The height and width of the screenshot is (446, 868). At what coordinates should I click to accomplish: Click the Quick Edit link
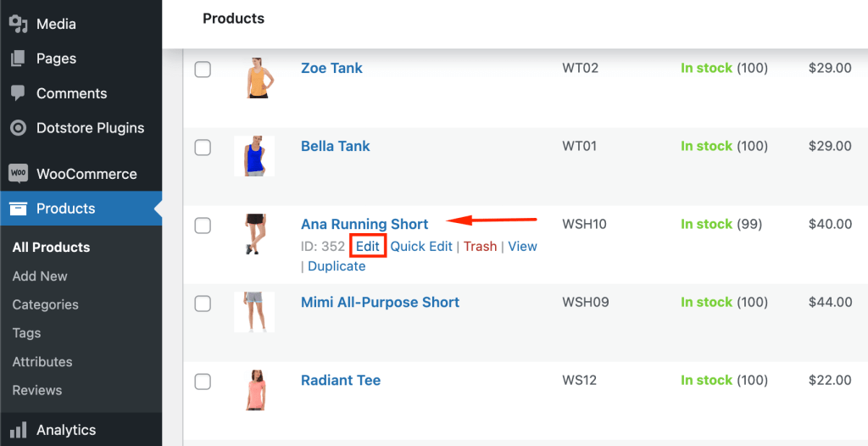coord(421,246)
